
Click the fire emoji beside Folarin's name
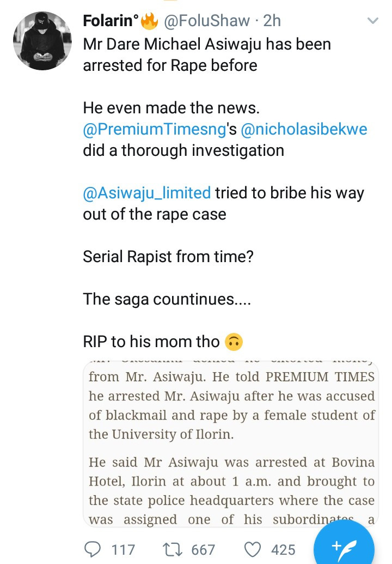149,21
